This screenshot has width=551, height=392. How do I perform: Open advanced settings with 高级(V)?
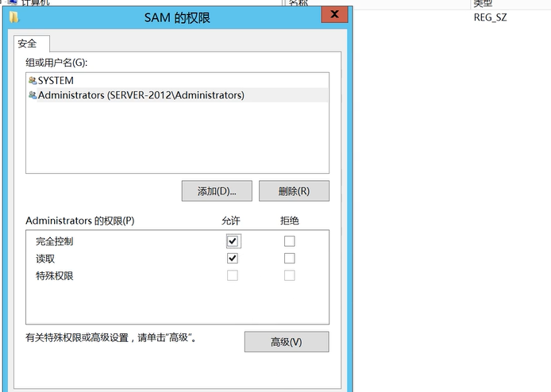(286, 342)
